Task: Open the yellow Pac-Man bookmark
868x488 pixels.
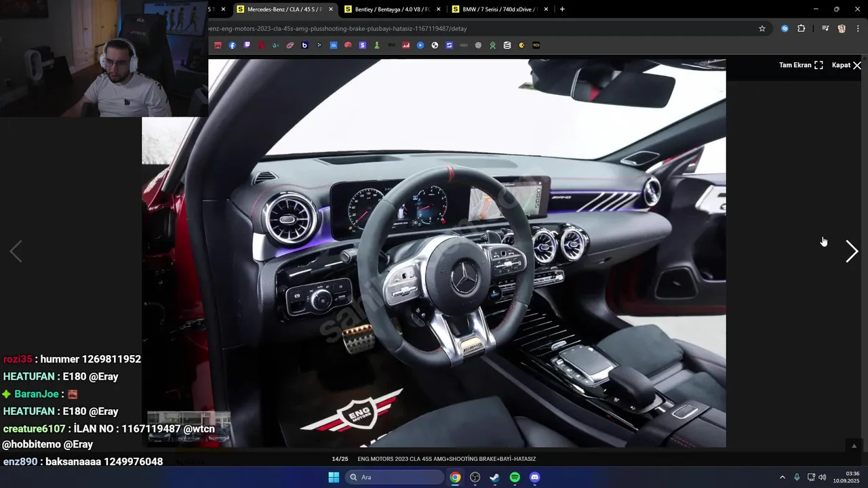Action: click(521, 45)
